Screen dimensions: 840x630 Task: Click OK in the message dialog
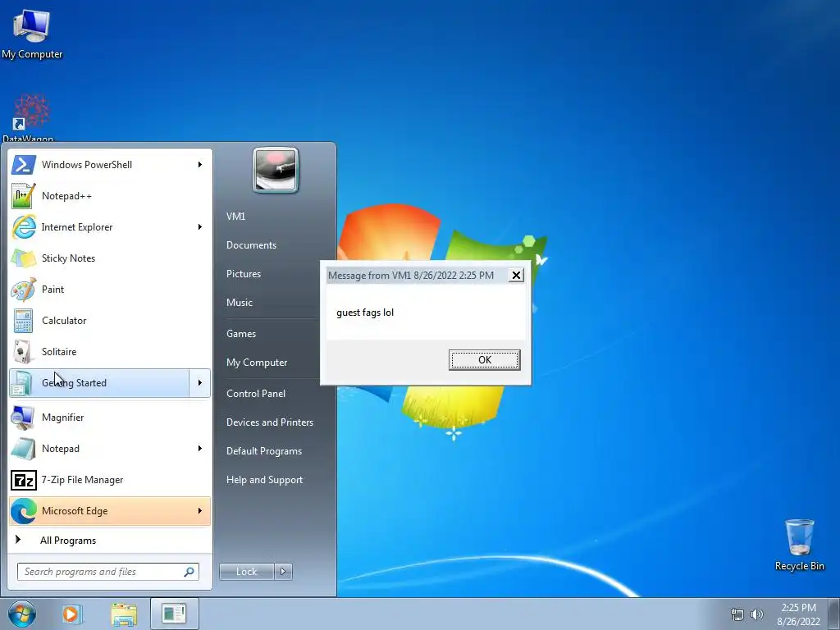(x=484, y=360)
